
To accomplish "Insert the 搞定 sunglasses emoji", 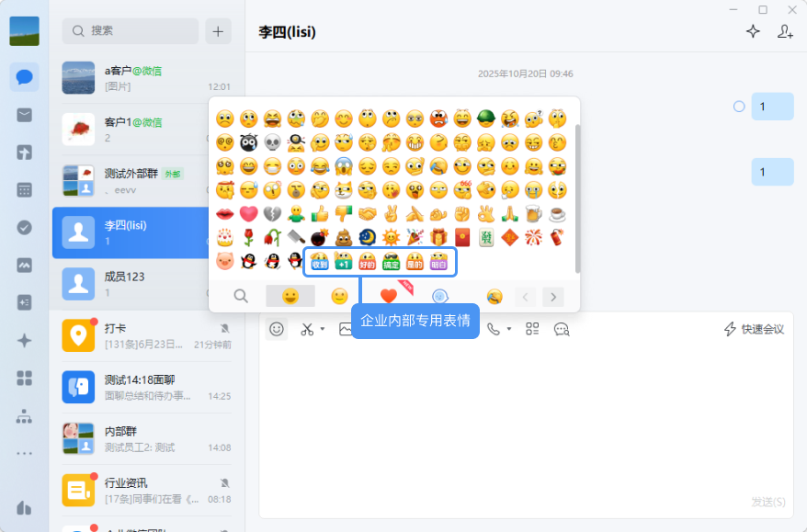I will click(391, 261).
